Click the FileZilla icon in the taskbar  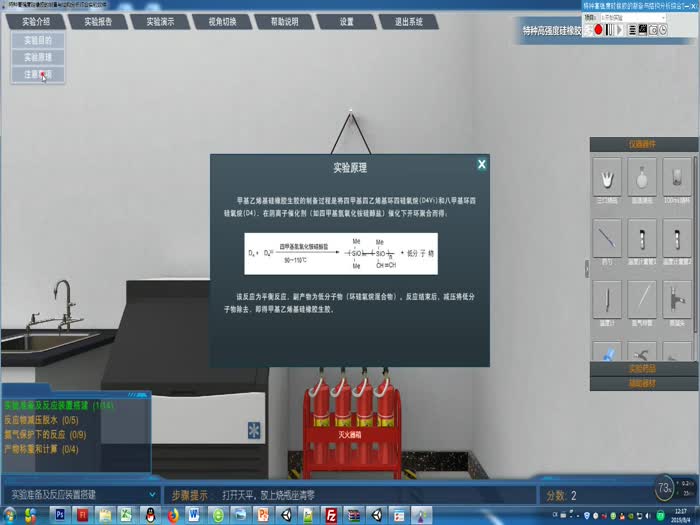pyautogui.click(x=331, y=515)
